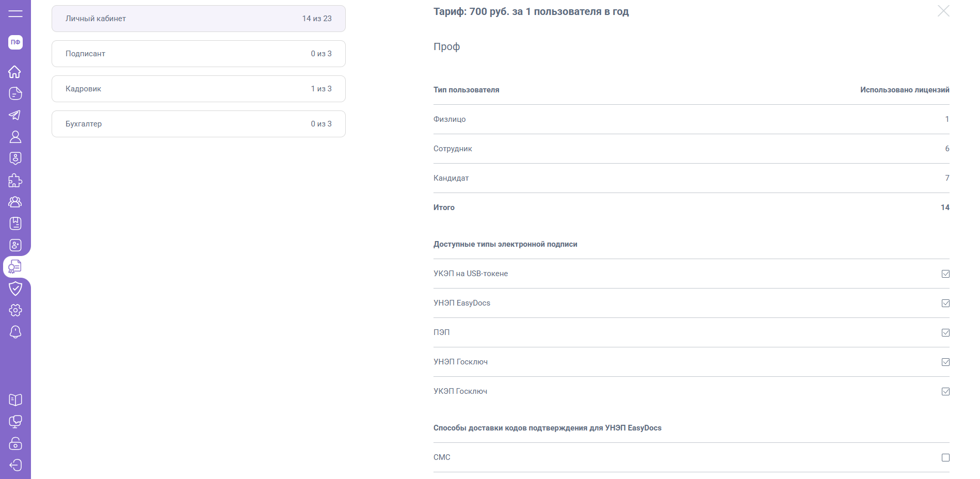
Task: Go to the home page icon
Action: (x=15, y=72)
